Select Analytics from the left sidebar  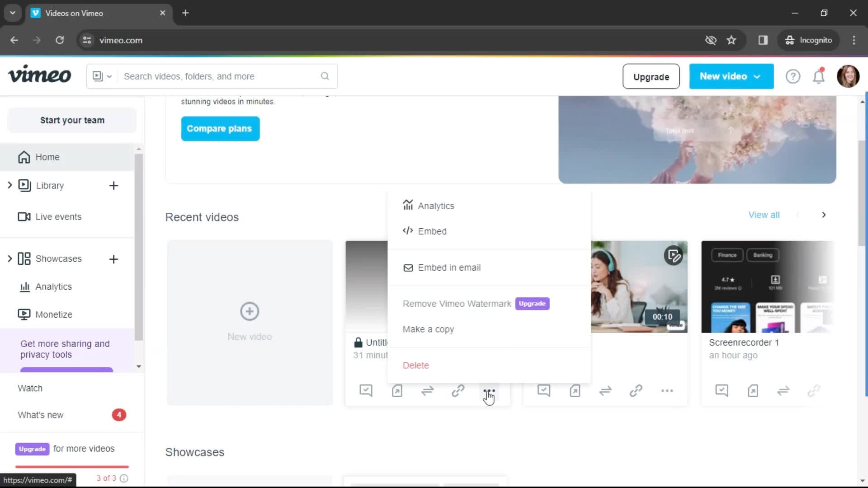click(x=54, y=286)
